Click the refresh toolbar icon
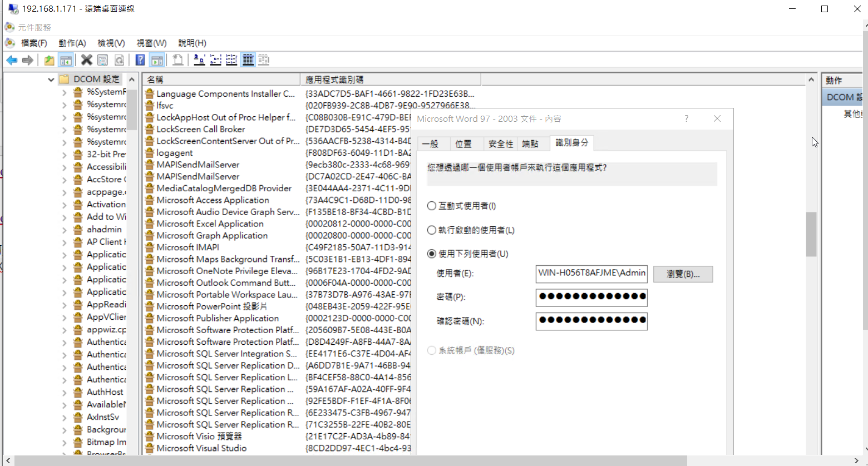 pos(119,60)
